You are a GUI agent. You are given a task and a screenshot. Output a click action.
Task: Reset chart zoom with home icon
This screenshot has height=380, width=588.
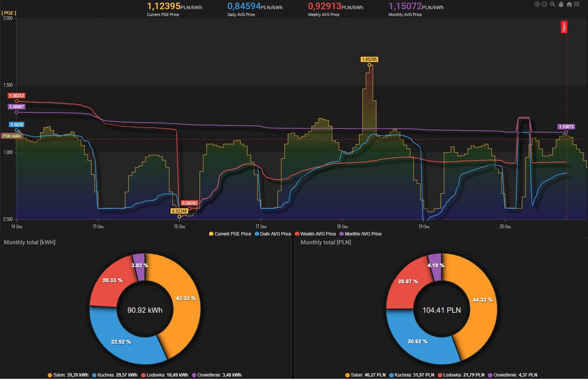[x=569, y=4]
